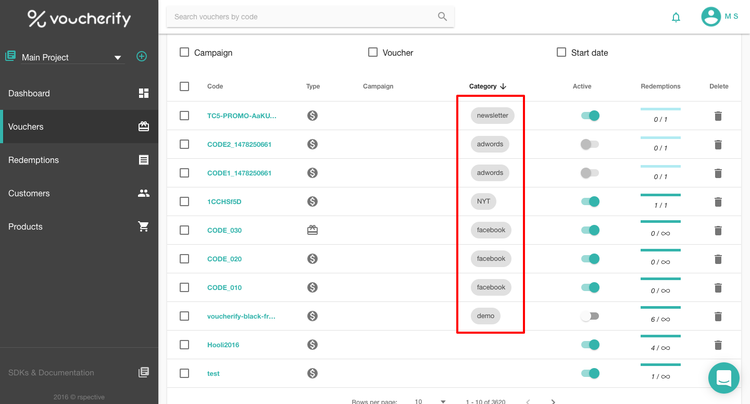Viewport: 750px width, 404px height.
Task: Go to Customers in the sidebar
Action: (x=78, y=193)
